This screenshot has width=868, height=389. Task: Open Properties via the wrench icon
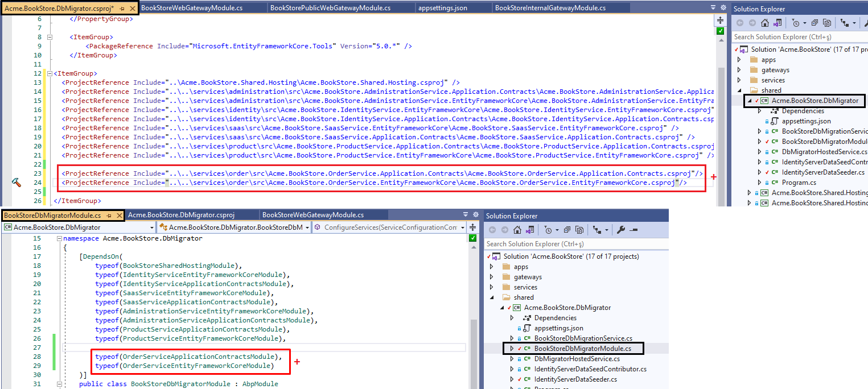point(622,229)
